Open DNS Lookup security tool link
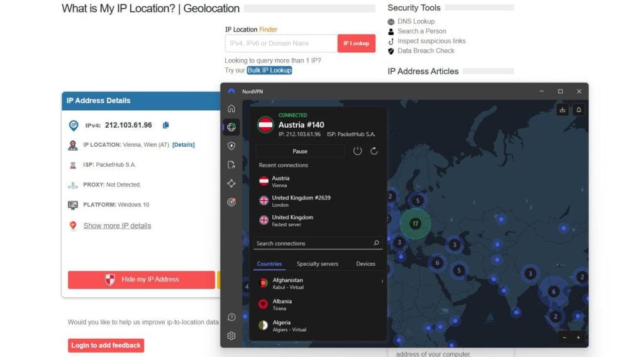The height and width of the screenshot is (357, 644). pos(416,21)
